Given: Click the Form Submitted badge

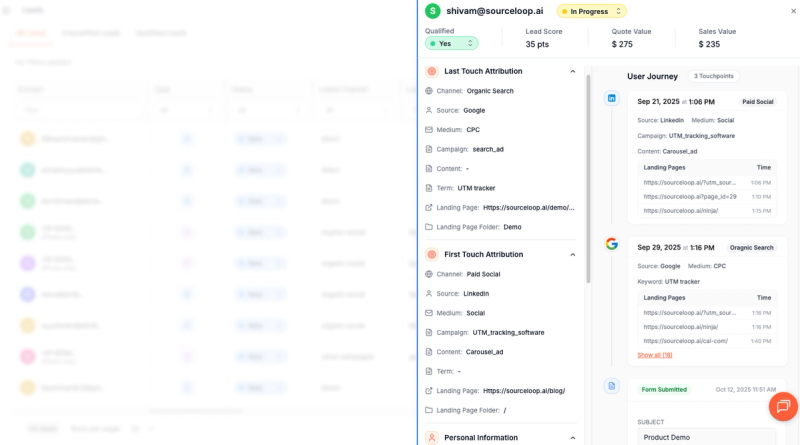Looking at the screenshot, I should pos(664,389).
